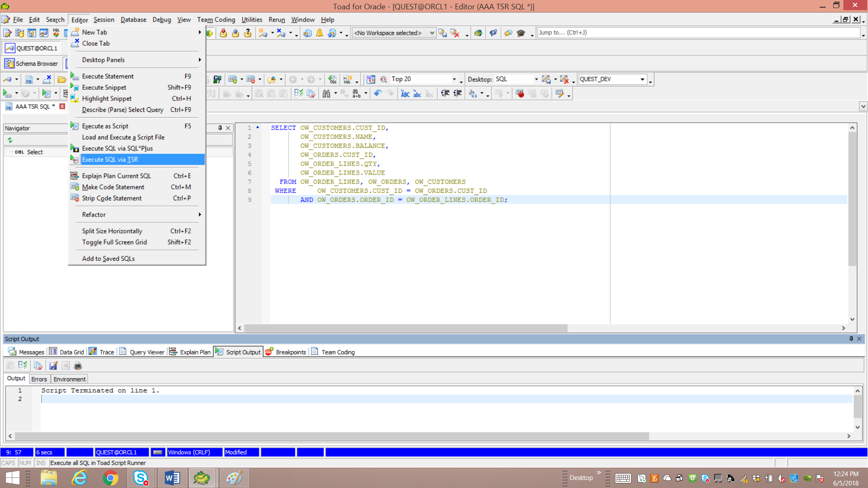This screenshot has width=868, height=488.
Task: Click the Navigator refresh icon
Action: [x=10, y=140]
